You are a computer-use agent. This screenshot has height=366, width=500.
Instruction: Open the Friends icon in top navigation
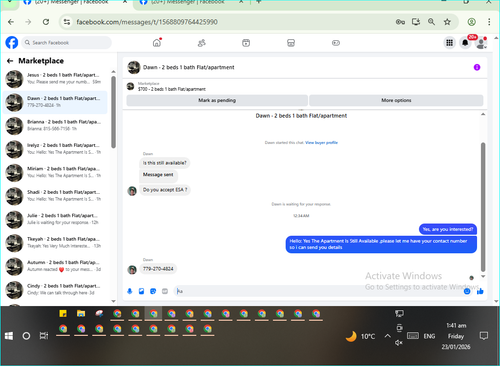point(202,43)
